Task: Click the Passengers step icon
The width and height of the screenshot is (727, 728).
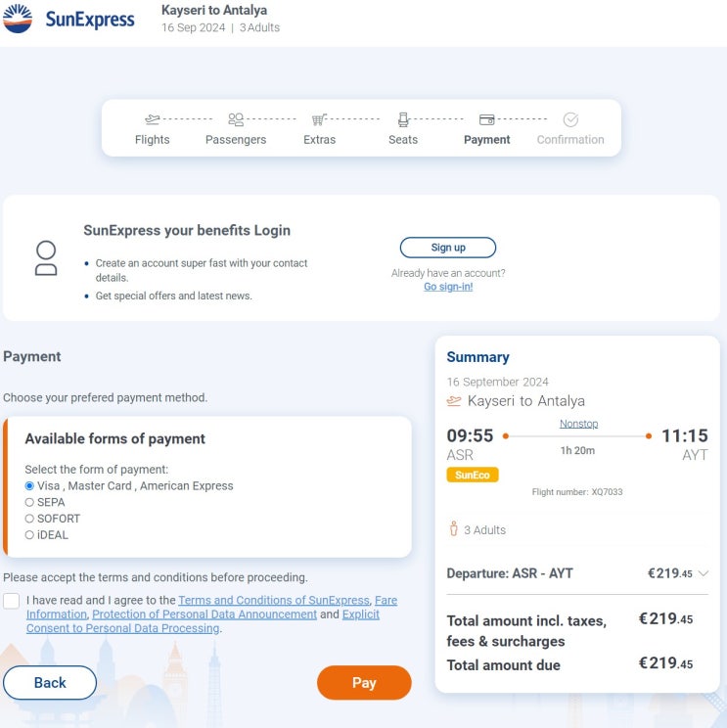Action: (236, 119)
